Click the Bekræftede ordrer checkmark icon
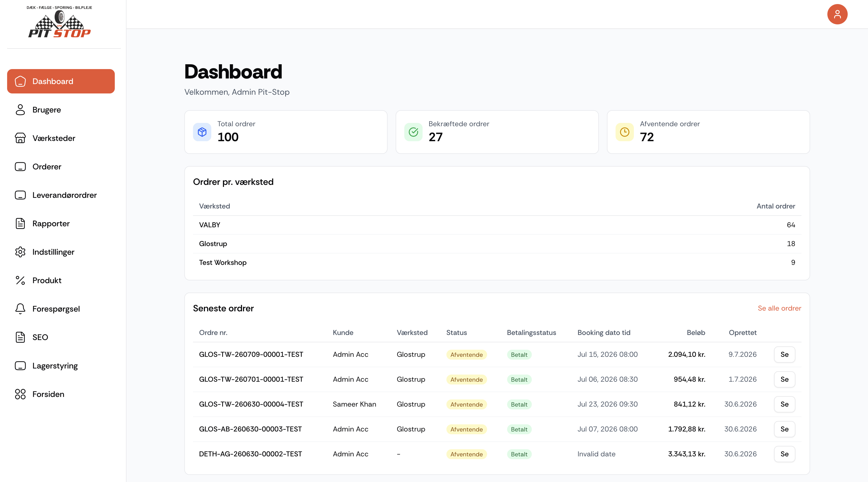The image size is (868, 482). coord(413,132)
